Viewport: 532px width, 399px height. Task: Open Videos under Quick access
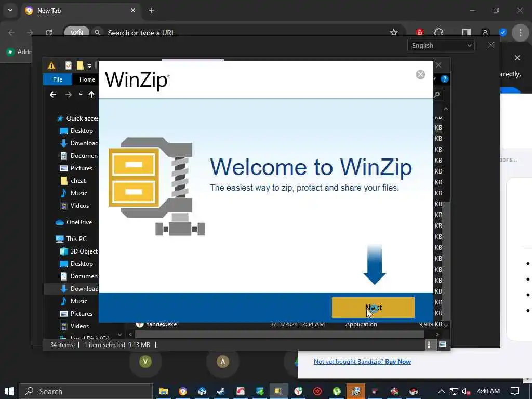click(75, 206)
